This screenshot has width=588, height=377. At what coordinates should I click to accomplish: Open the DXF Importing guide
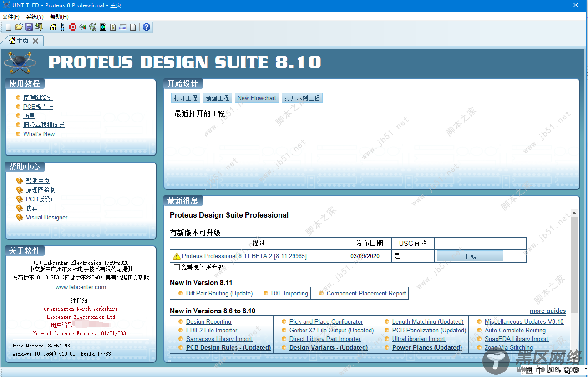coord(290,294)
